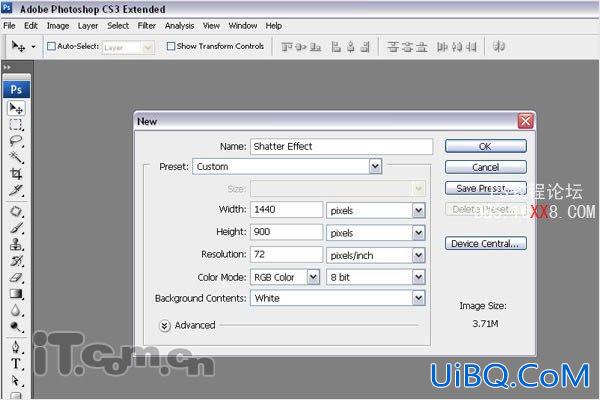Select the Eraser tool

16,278
